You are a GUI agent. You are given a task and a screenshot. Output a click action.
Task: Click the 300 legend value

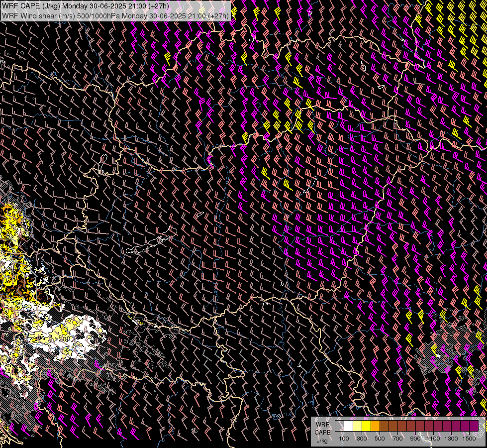[362, 439]
